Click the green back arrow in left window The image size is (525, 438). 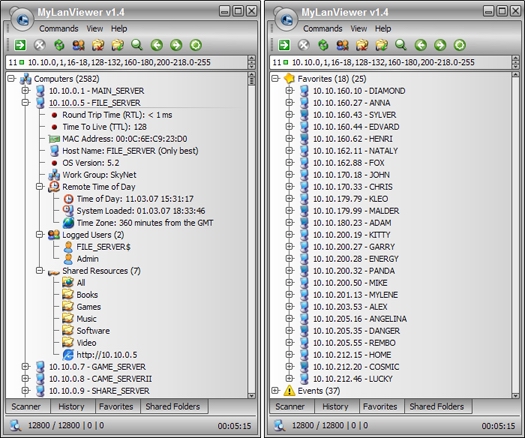157,45
